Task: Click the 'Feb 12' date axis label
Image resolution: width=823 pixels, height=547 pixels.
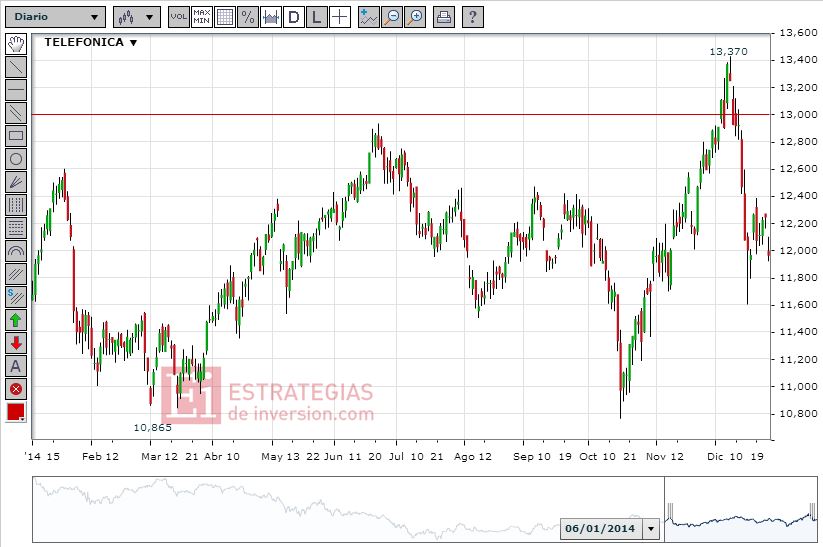Action: click(100, 456)
